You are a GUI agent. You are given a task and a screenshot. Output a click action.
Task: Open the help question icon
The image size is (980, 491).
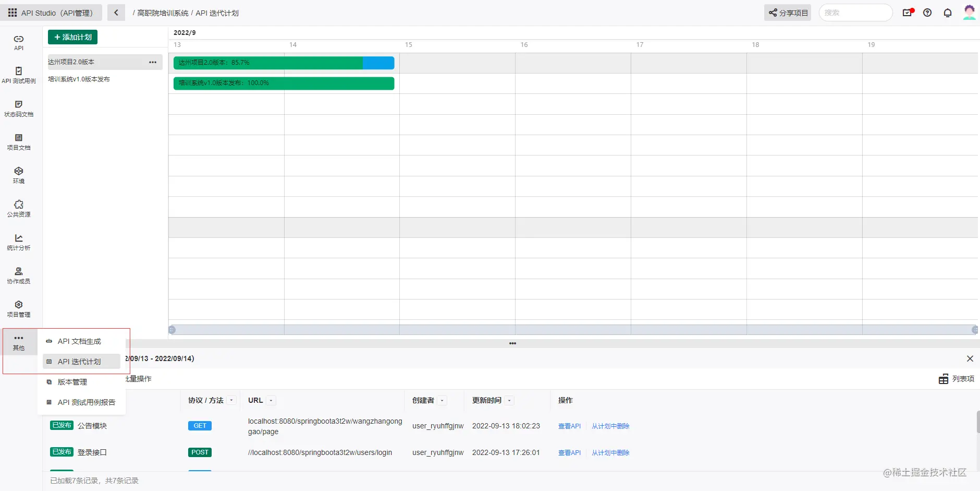point(927,13)
